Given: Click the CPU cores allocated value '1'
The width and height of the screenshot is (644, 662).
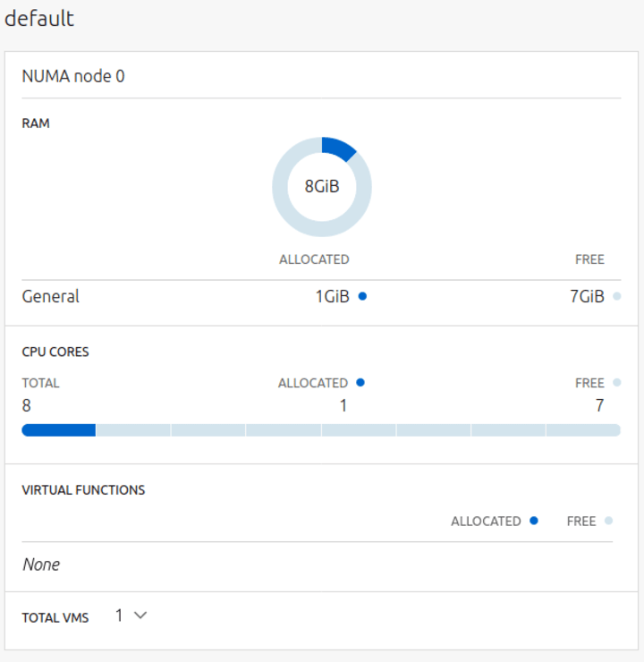Looking at the screenshot, I should tap(343, 406).
